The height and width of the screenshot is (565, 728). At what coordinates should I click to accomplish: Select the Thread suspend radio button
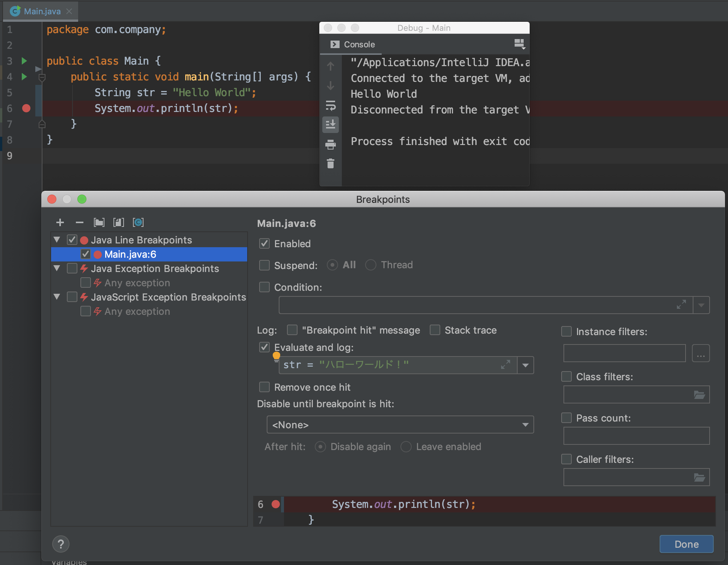(371, 265)
